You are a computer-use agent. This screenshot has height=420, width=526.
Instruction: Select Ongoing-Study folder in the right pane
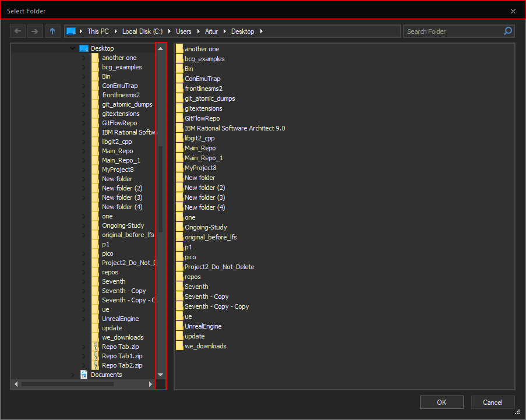206,227
